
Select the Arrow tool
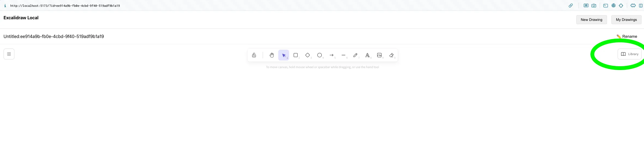pos(332,55)
